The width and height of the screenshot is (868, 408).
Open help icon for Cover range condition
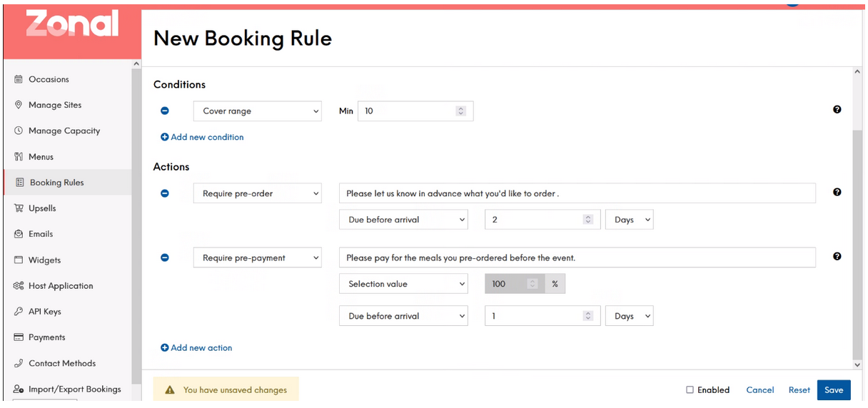point(837,109)
